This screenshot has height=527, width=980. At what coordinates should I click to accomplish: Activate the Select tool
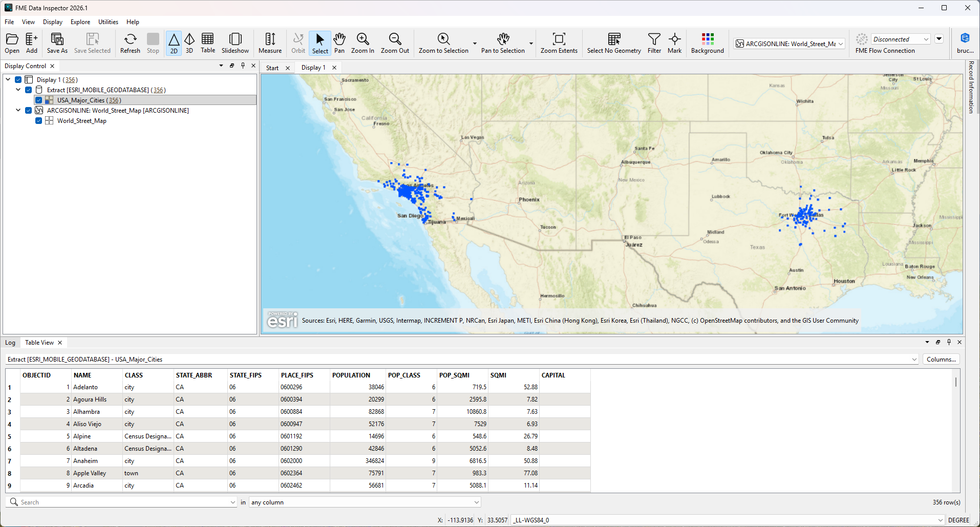click(x=320, y=43)
